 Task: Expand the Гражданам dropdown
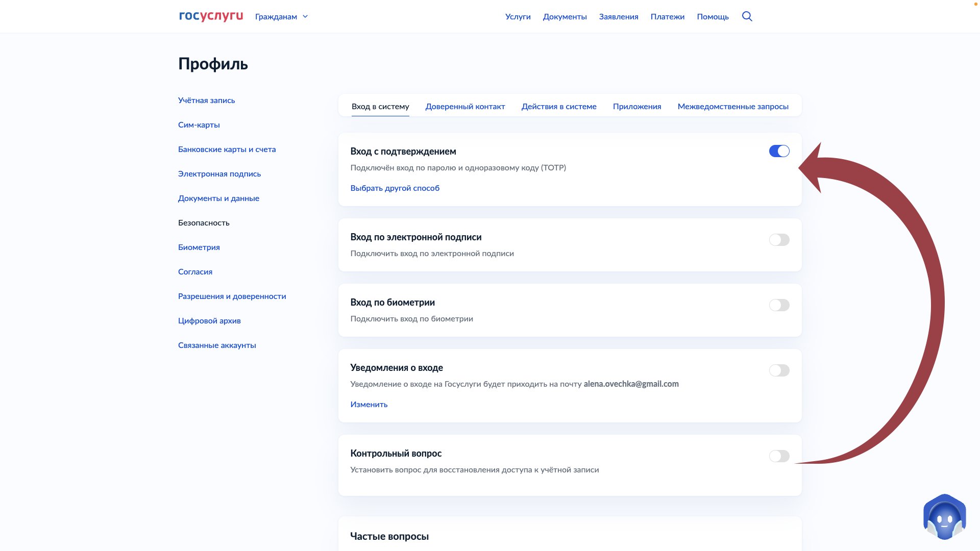coord(281,16)
